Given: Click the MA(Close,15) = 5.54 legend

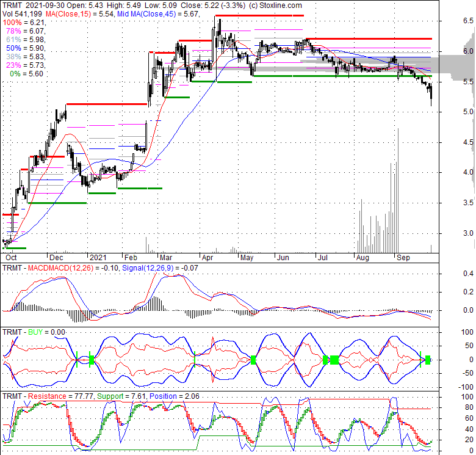Looking at the screenshot, I should point(81,14).
